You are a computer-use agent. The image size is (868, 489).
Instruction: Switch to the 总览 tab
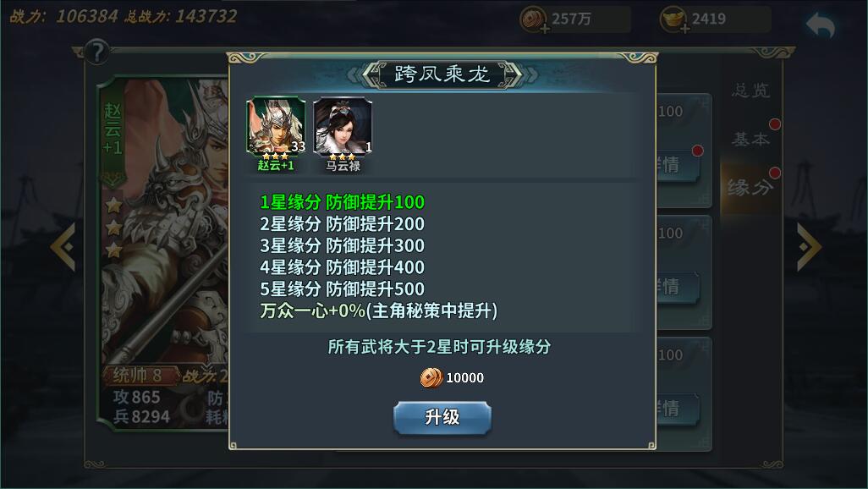(750, 91)
